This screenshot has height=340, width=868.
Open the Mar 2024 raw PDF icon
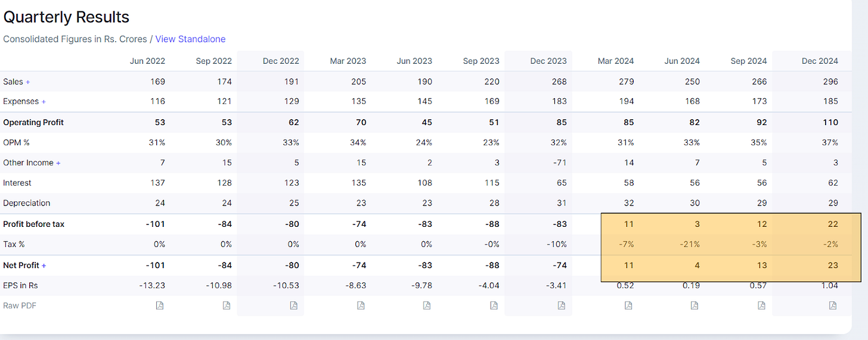(x=628, y=305)
